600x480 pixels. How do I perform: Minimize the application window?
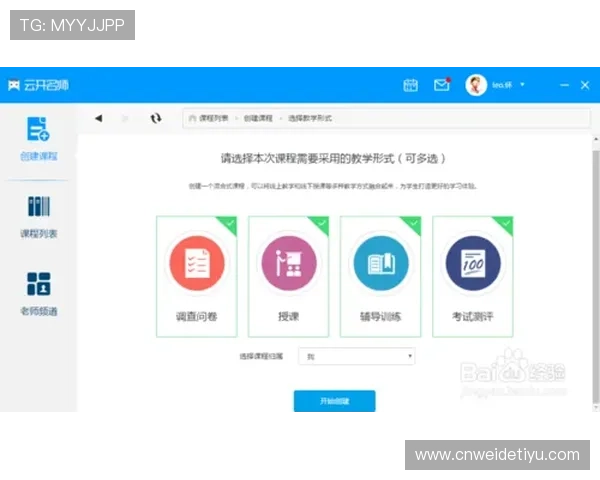(564, 85)
